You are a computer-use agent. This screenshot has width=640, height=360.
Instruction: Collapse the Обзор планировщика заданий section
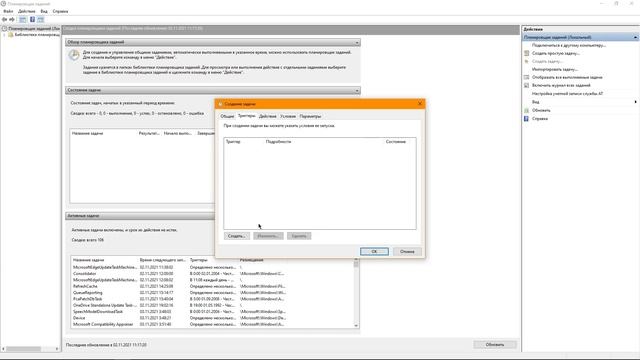point(357,42)
